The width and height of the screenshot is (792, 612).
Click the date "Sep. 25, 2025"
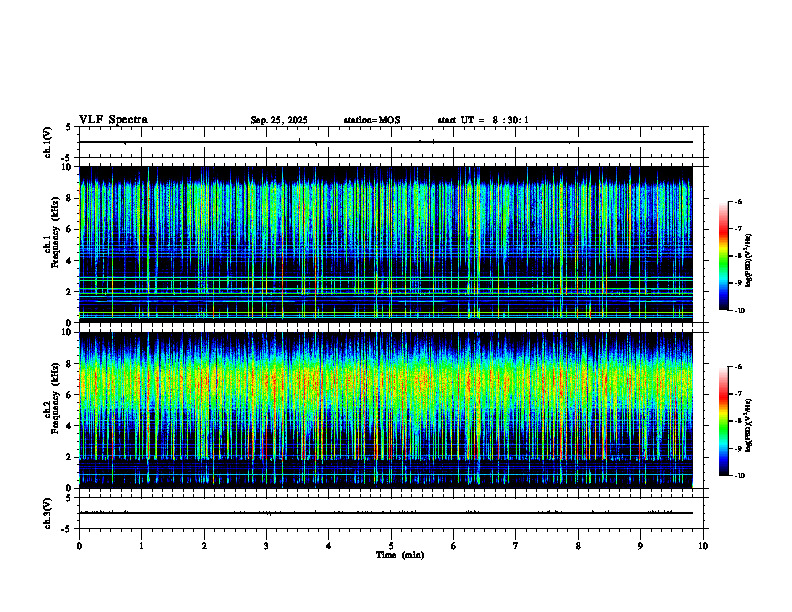pos(279,120)
